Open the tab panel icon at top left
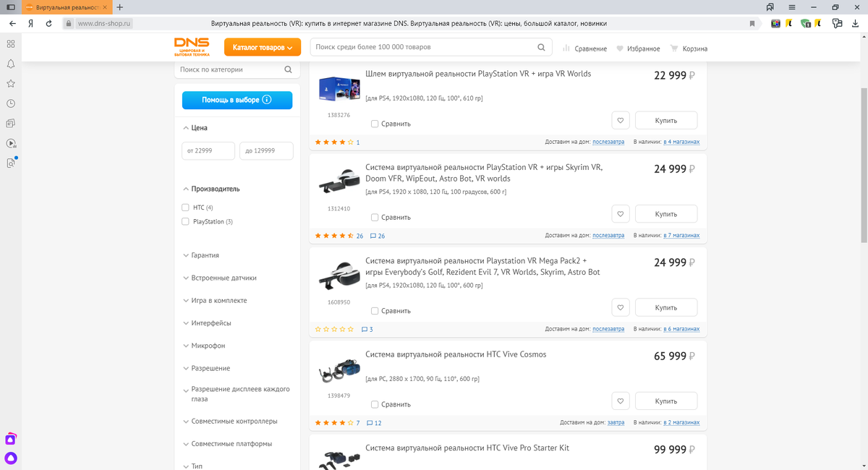The width and height of the screenshot is (868, 470). tap(11, 7)
